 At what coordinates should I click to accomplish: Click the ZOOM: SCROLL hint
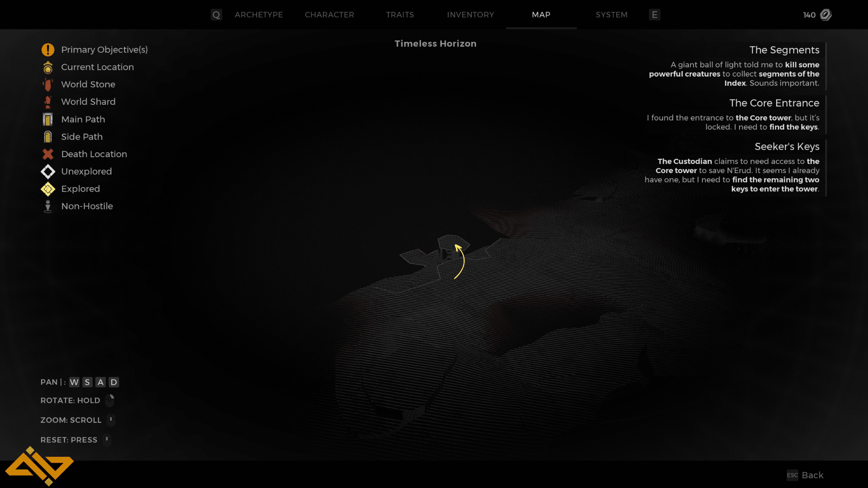[71, 420]
